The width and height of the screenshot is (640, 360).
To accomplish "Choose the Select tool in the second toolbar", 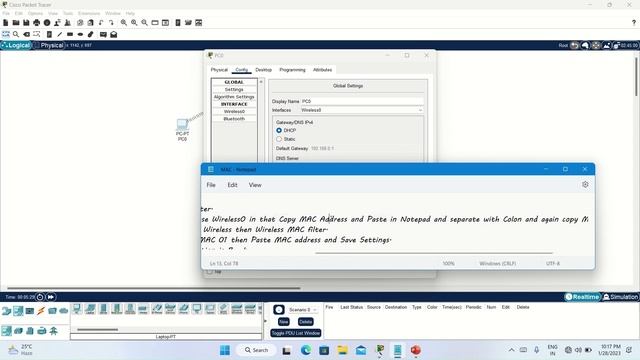I will click(6, 34).
